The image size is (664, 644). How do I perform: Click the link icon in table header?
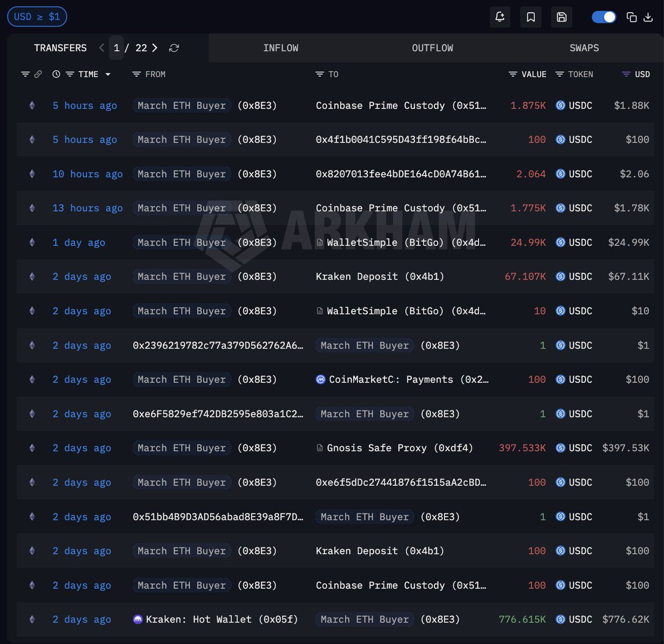click(x=38, y=74)
